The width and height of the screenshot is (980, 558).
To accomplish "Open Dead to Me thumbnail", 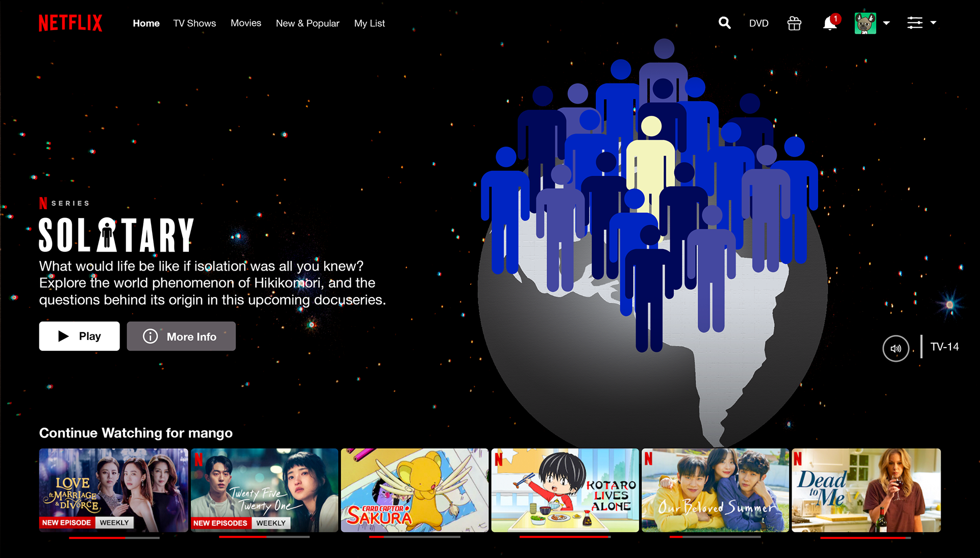I will coord(866,490).
